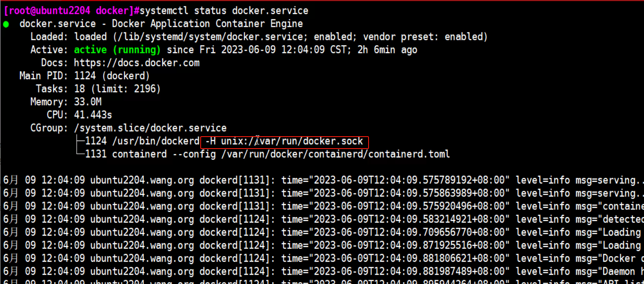Click the red-boxed -H unix socket option
This screenshot has width=644, height=284.
click(284, 141)
